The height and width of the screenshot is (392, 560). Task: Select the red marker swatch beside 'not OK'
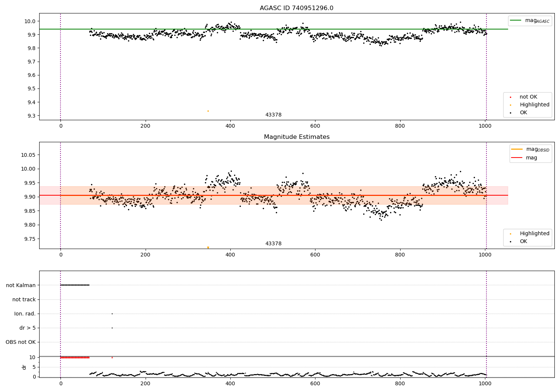coord(510,97)
